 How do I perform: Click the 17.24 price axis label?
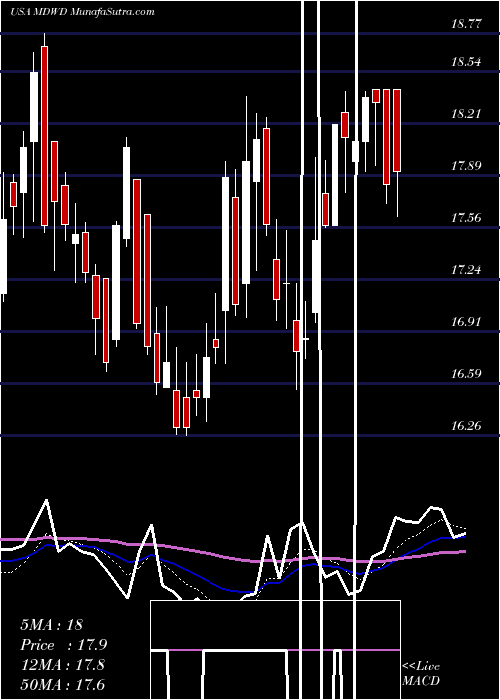(x=466, y=270)
